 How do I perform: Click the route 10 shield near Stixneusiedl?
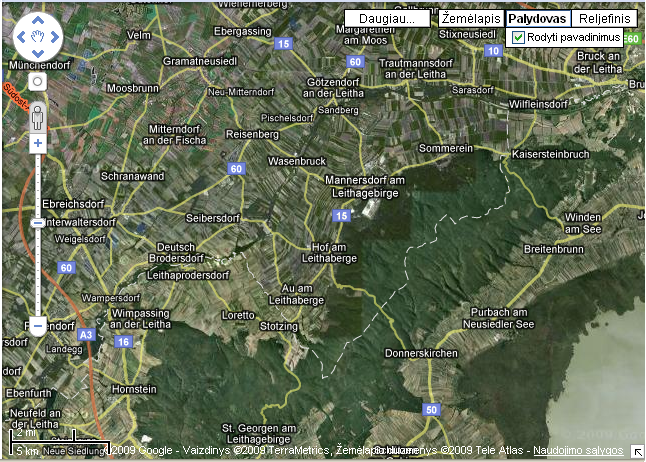pyautogui.click(x=493, y=51)
